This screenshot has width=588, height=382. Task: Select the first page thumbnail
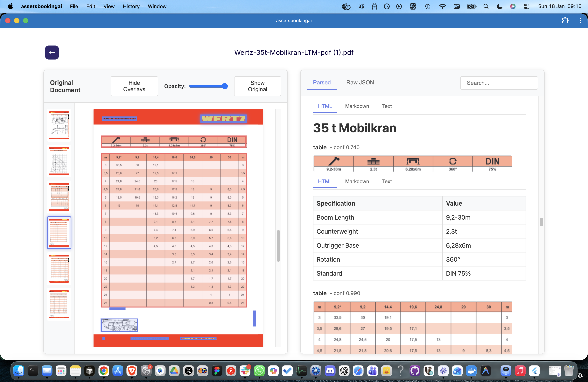pos(59,125)
